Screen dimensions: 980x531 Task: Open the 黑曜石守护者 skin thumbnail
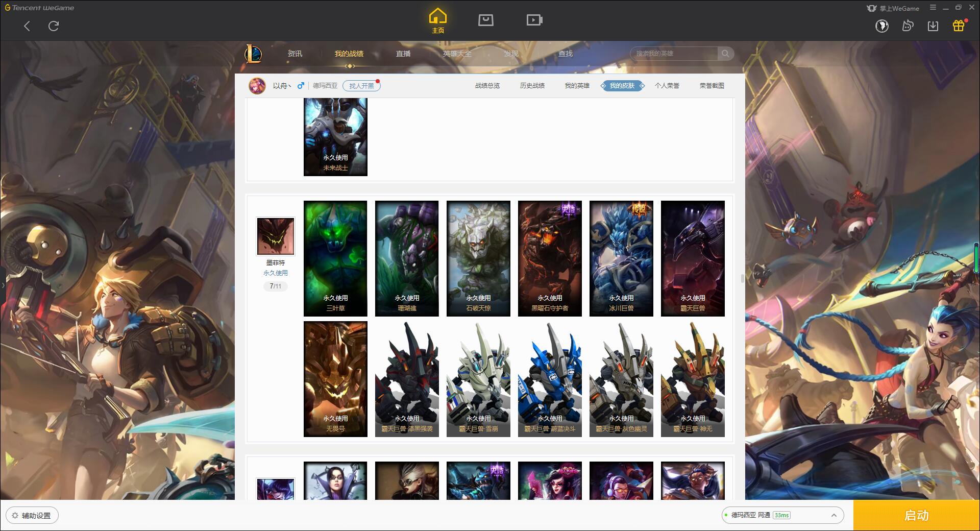pos(550,258)
